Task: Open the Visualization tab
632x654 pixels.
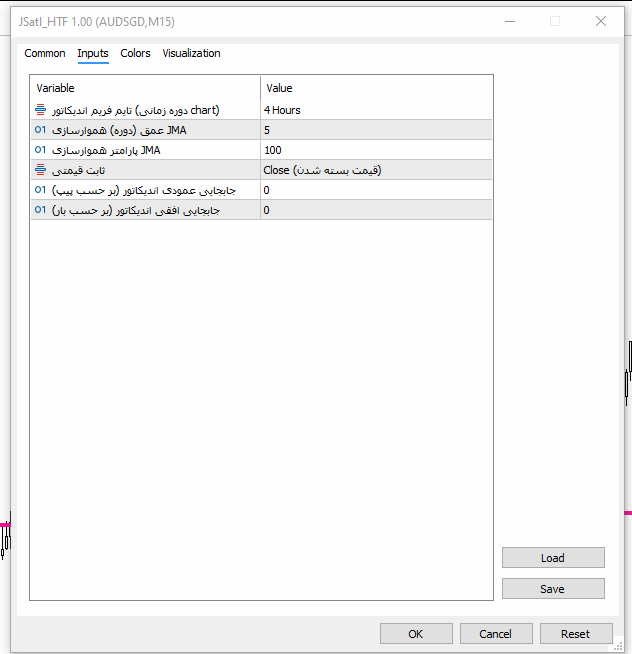Action: point(191,53)
